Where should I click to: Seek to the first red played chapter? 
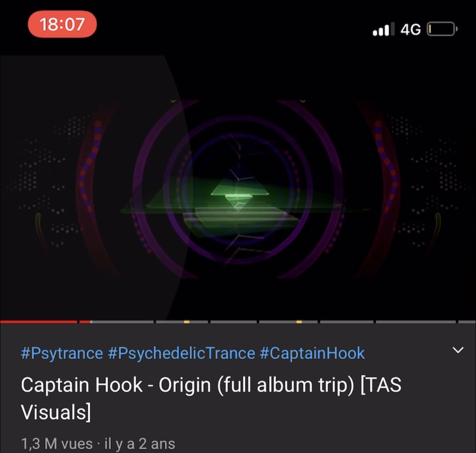pyautogui.click(x=39, y=321)
